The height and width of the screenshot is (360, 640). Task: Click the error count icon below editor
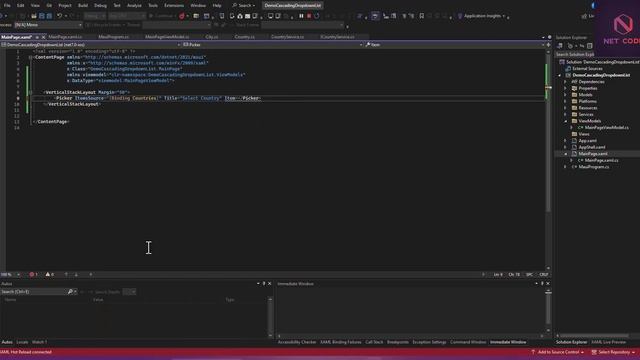click(x=33, y=274)
